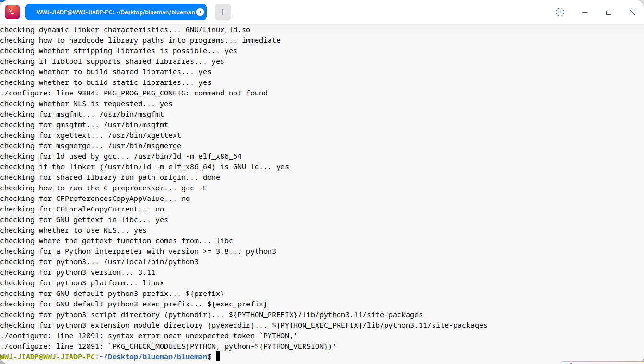Click the GNU/Linux ld.so text on first line

click(218, 30)
